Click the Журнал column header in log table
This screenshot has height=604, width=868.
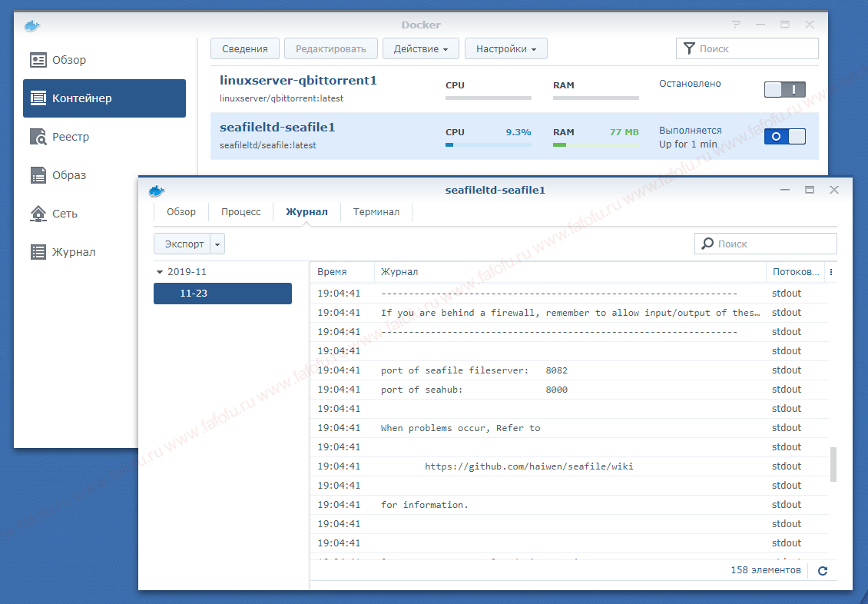570,272
